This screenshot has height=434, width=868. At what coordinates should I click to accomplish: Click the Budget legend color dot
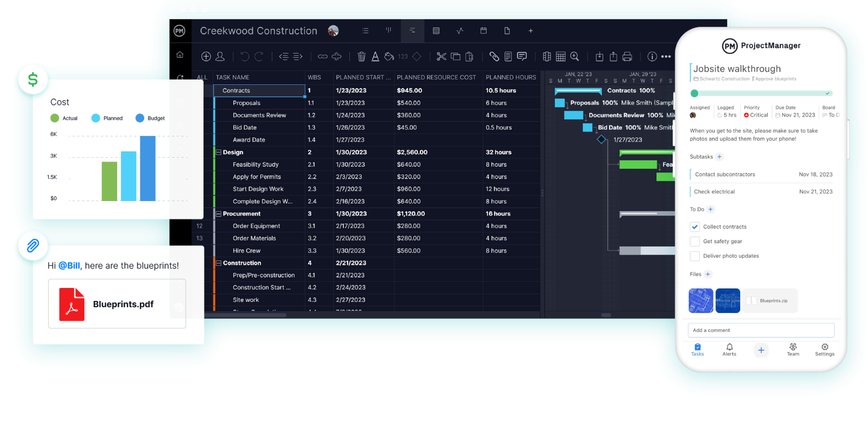[x=140, y=118]
